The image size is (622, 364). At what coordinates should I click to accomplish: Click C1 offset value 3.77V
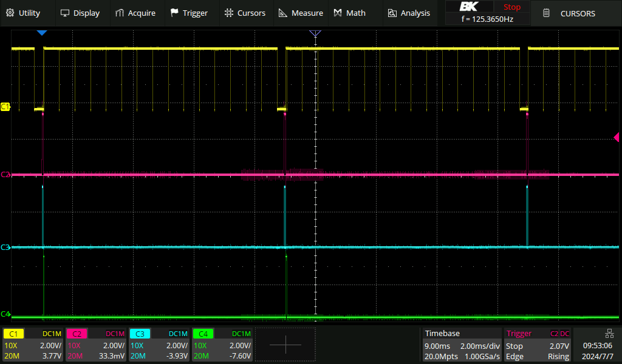(x=52, y=356)
